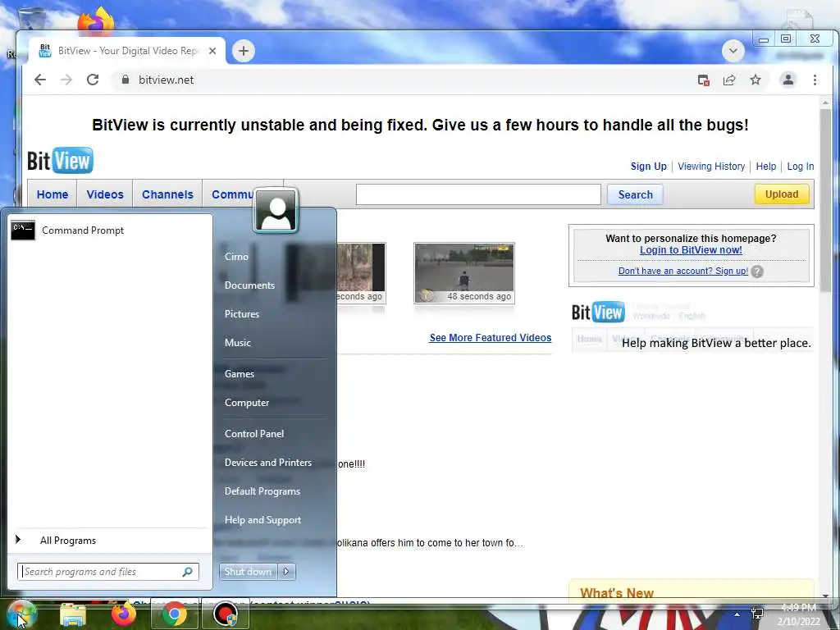840x630 pixels.
Task: Open Pictures from Start menu
Action: click(x=242, y=314)
